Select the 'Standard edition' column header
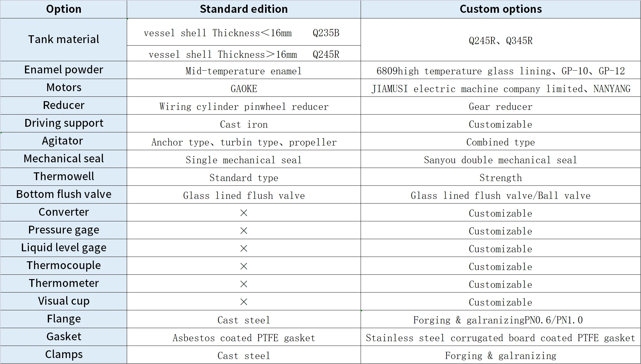 244,9
